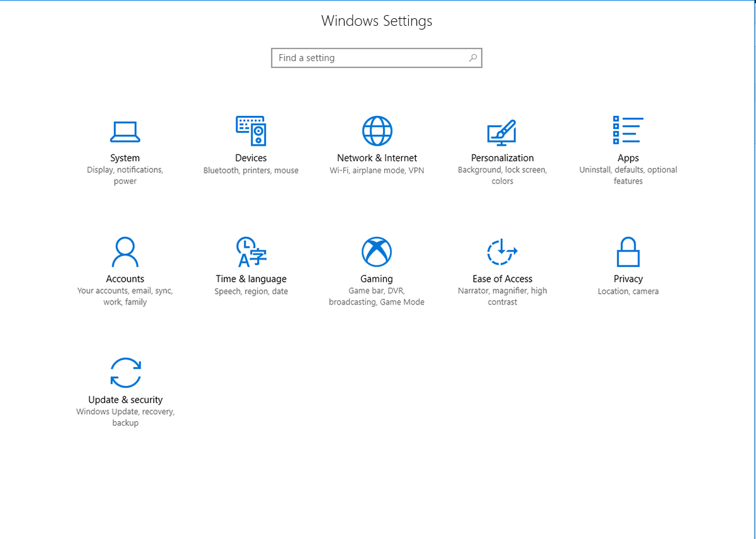This screenshot has width=756, height=539.
Task: Click 'Game bar, DVR, broadcasting, Game Mode' description
Action: coord(377,296)
